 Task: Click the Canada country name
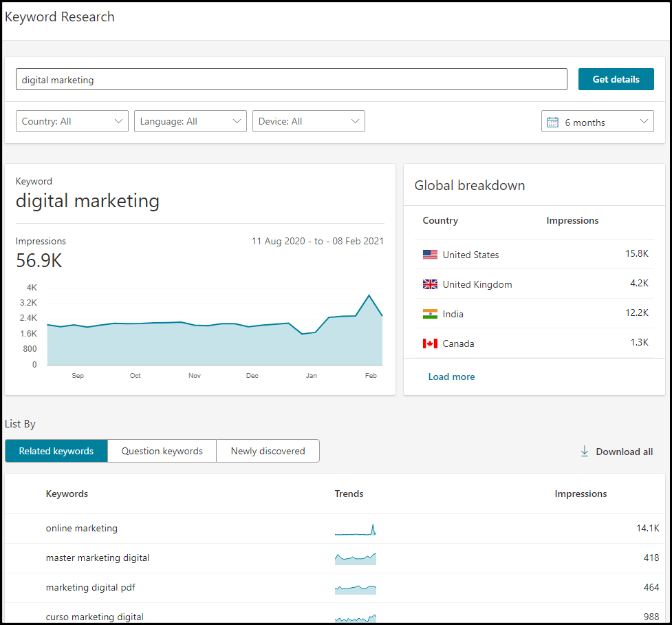(458, 343)
